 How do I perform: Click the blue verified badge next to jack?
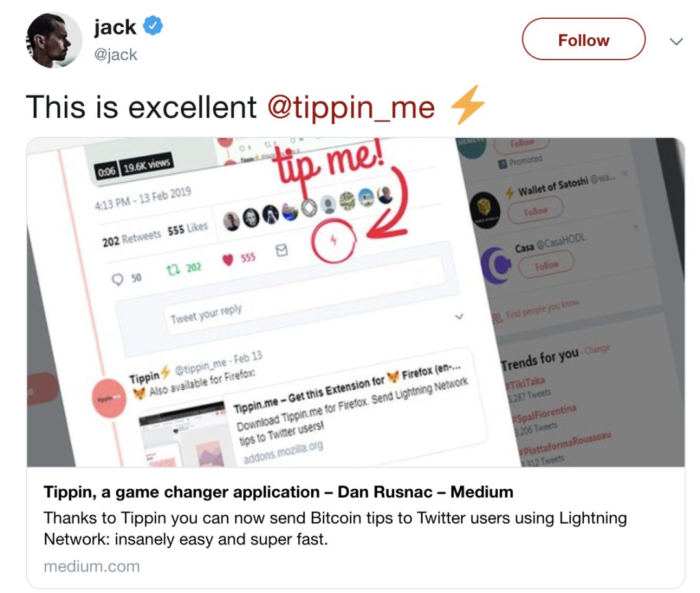tap(153, 25)
